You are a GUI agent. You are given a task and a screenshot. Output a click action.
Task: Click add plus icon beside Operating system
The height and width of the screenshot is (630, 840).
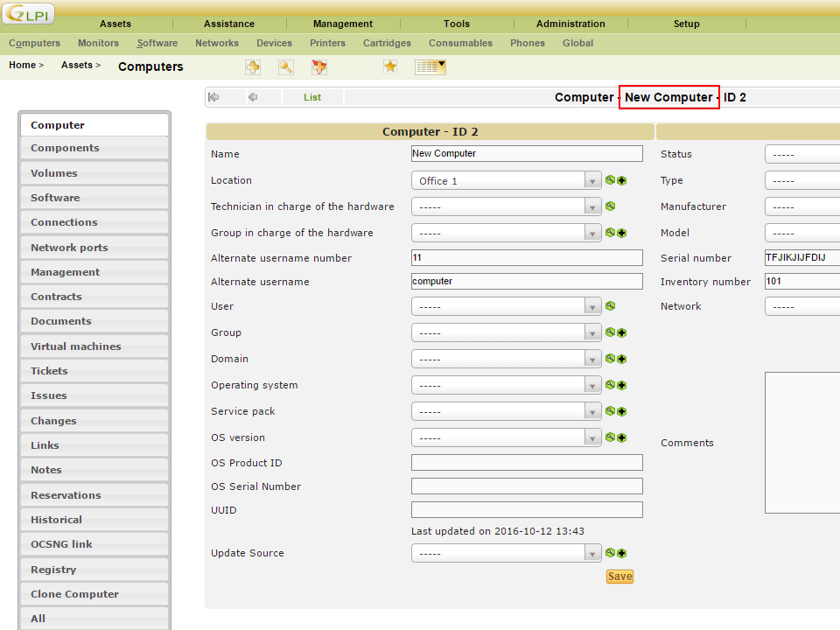click(x=621, y=385)
